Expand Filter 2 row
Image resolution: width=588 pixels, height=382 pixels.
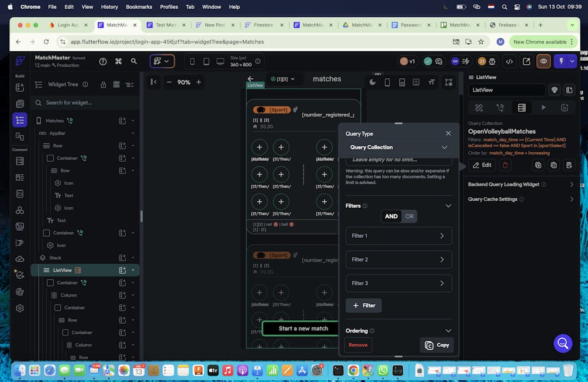(398, 260)
